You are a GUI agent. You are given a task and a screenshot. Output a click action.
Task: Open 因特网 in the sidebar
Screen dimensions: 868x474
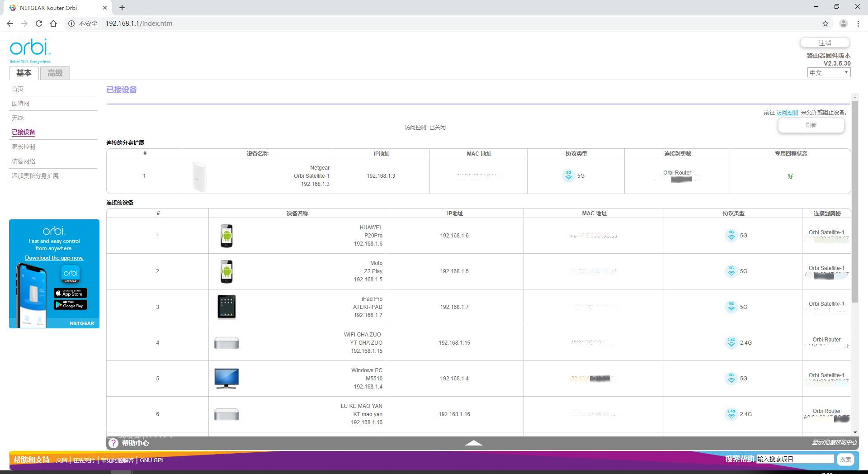click(x=20, y=104)
